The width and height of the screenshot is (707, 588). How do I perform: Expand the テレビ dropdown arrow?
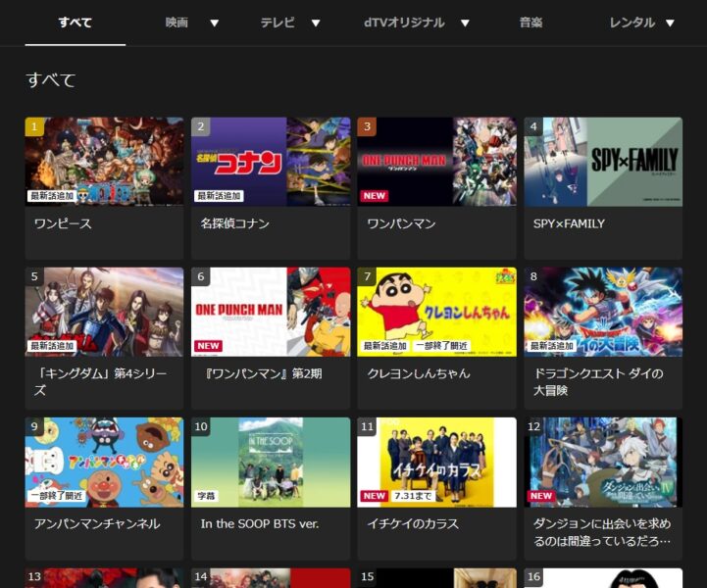coord(316,23)
